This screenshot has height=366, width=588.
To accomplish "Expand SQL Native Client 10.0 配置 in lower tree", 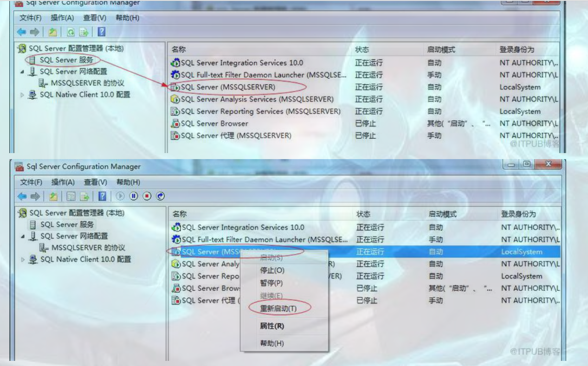I will click(x=23, y=259).
